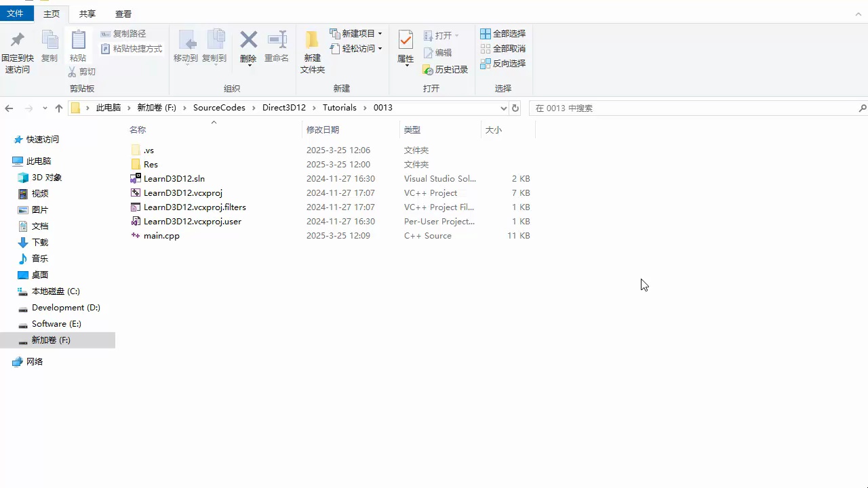Click the Pin to Quick Access icon
The height and width of the screenshot is (488, 868).
[x=18, y=47]
